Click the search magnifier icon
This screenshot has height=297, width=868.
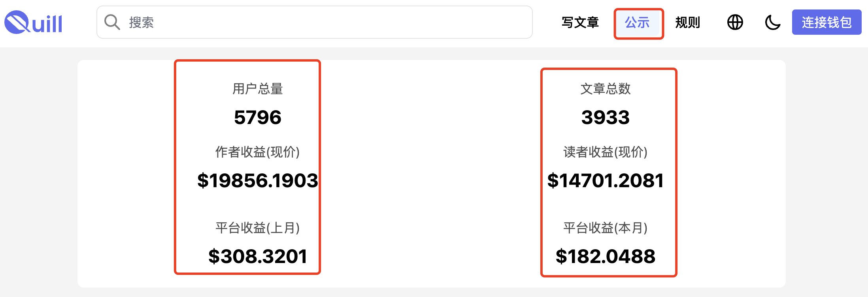coord(112,22)
